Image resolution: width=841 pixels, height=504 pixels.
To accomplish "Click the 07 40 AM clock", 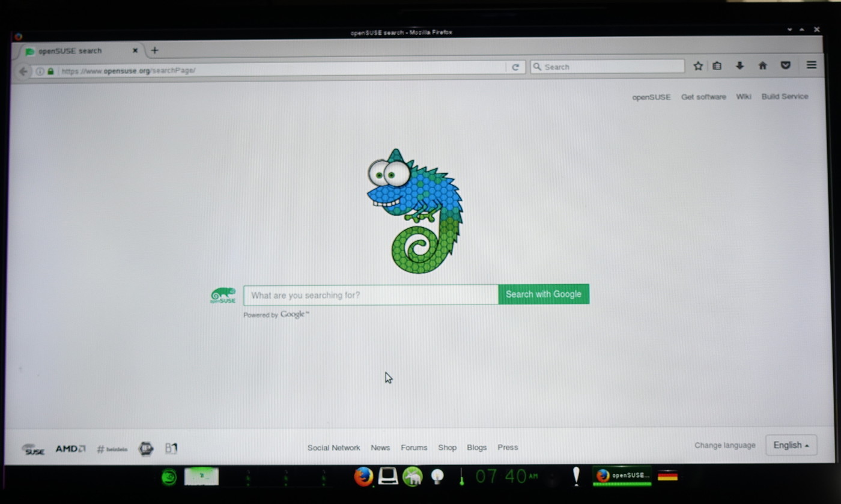I will [x=506, y=477].
